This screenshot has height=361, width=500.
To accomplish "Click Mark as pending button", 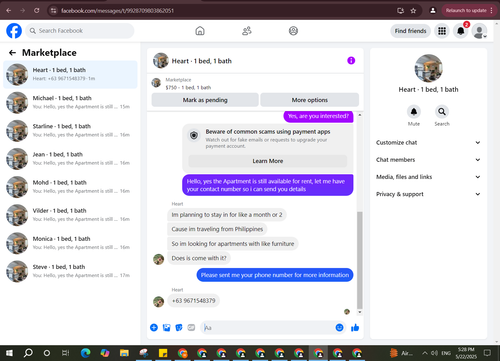I will pos(205,100).
